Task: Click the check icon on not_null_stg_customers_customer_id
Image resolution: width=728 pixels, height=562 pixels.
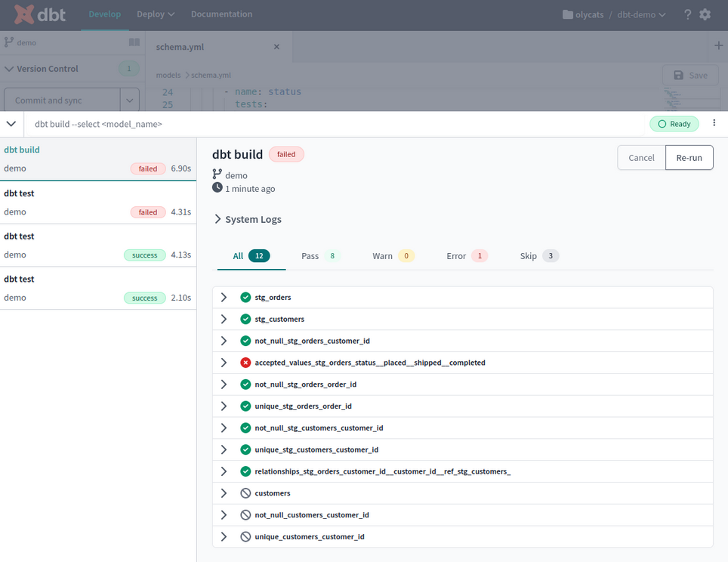Action: [245, 428]
